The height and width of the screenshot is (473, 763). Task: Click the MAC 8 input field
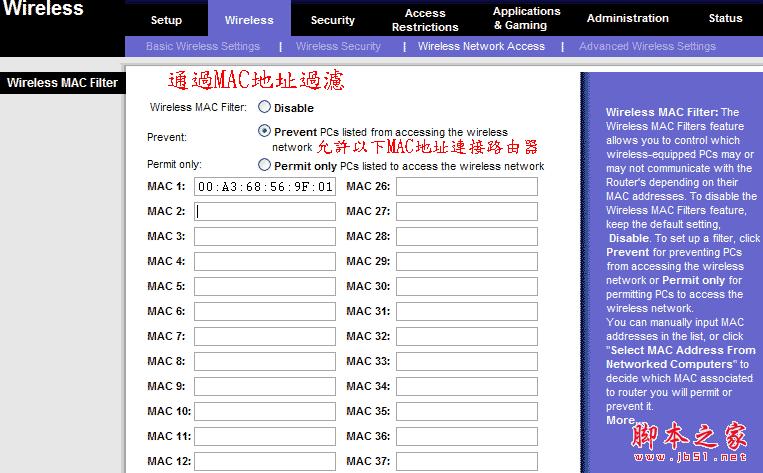(265, 361)
